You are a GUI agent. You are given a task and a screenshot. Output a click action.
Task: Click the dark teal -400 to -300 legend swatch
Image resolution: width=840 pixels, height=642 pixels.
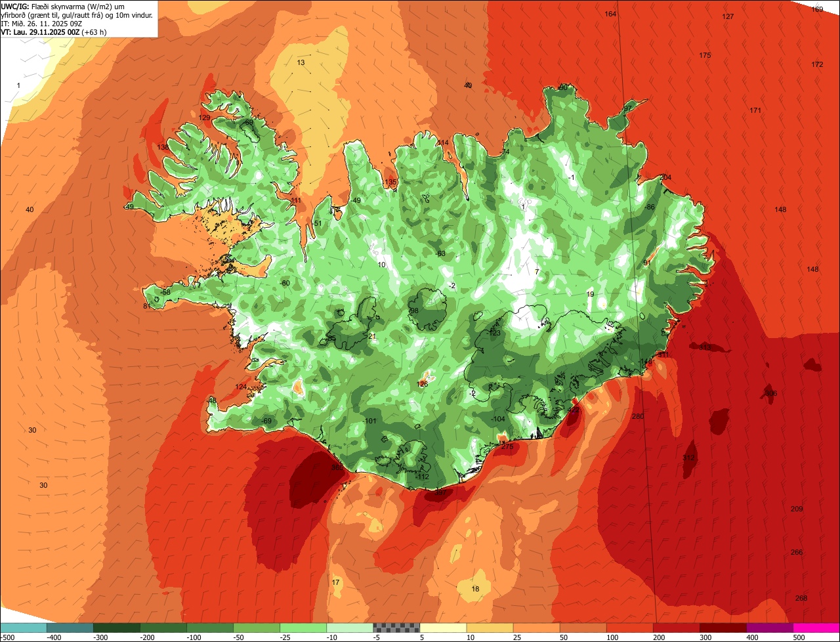point(70,628)
